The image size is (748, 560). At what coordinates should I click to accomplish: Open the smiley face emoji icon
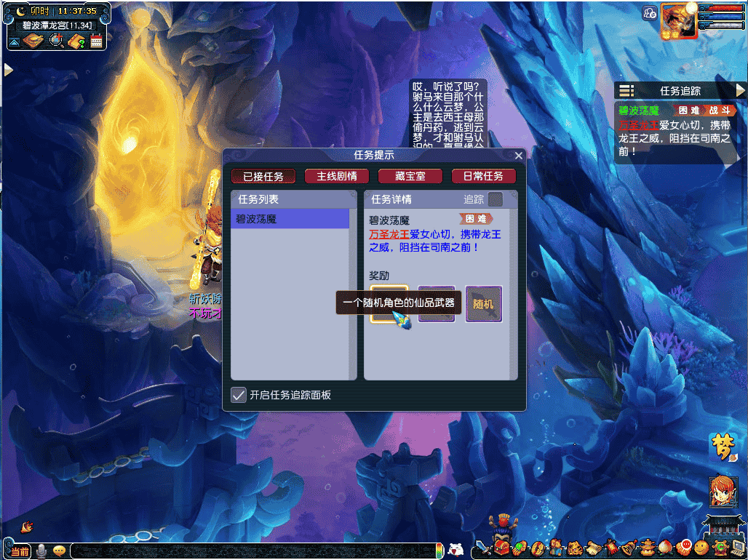point(701,547)
